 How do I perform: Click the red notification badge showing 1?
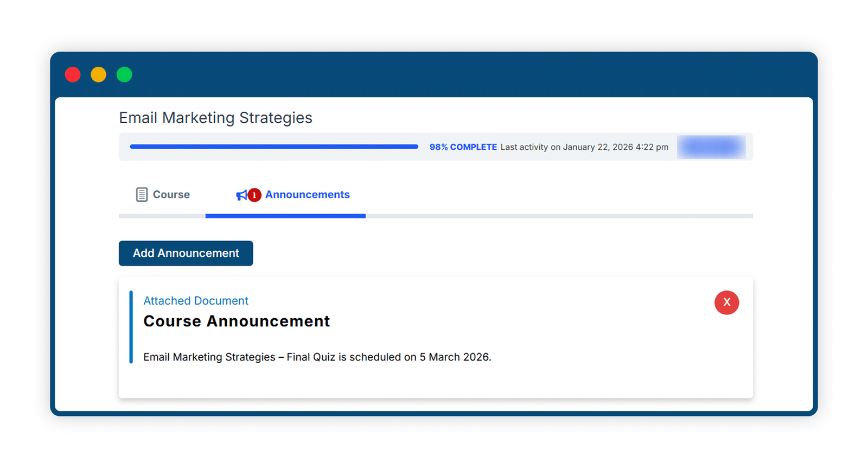click(254, 195)
